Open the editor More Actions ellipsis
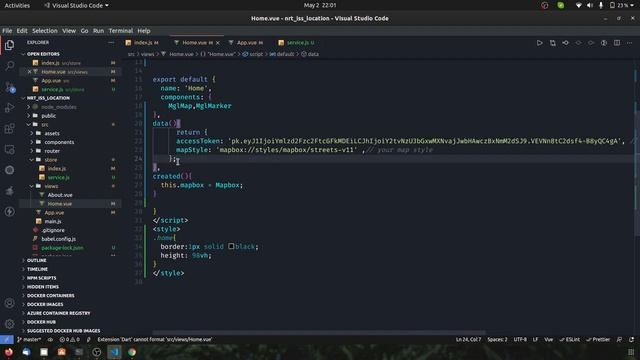This screenshot has height=360, width=640. tap(629, 42)
